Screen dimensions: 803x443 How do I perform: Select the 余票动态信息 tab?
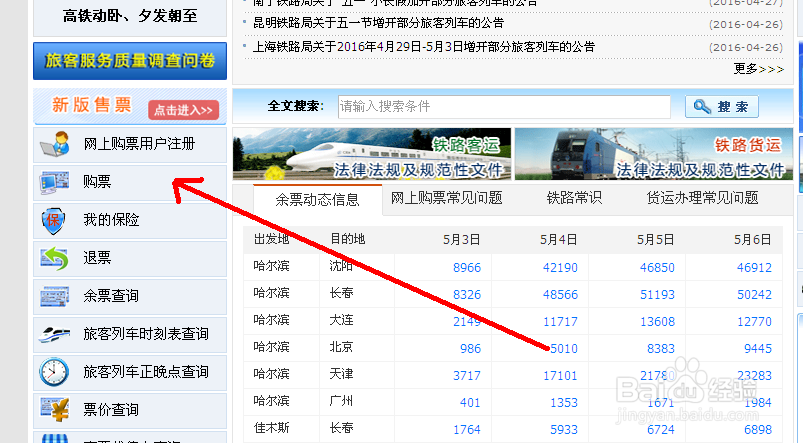click(318, 200)
